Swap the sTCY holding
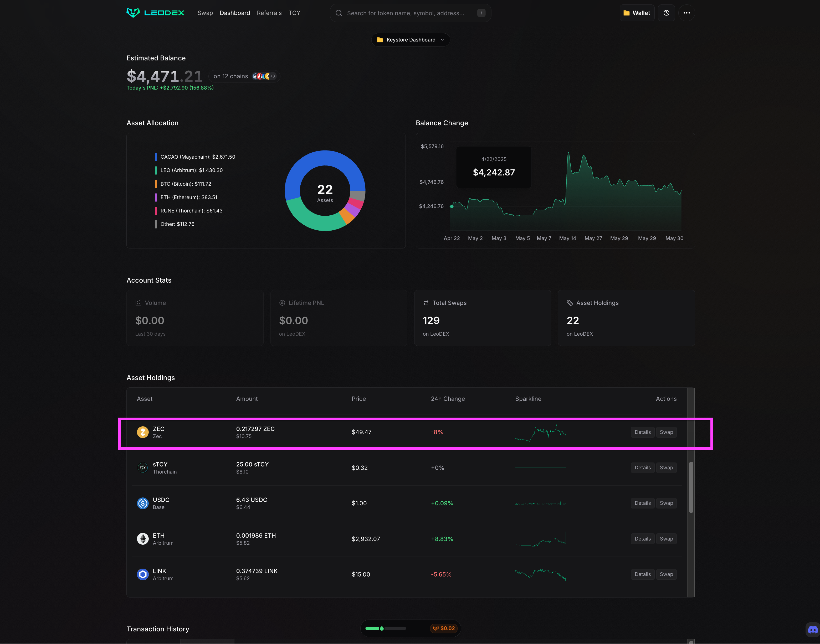The image size is (820, 644). pos(667,468)
